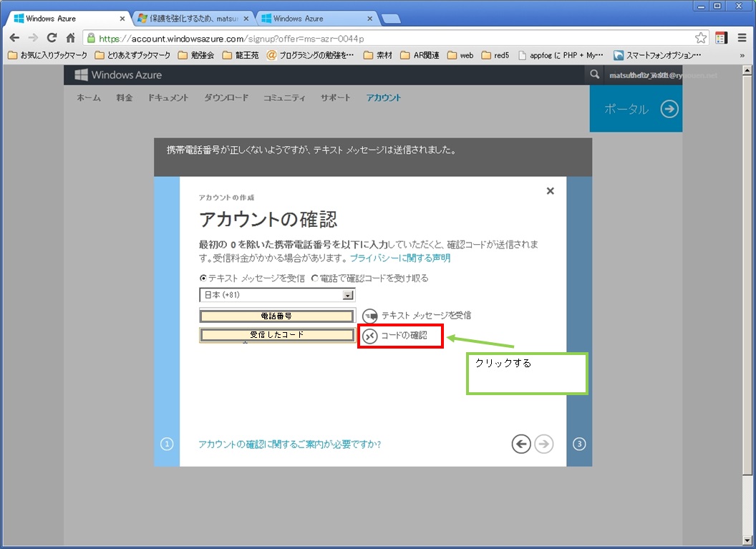Select テキスト メッセージを受信 radio option
The height and width of the screenshot is (549, 756).
(x=203, y=278)
